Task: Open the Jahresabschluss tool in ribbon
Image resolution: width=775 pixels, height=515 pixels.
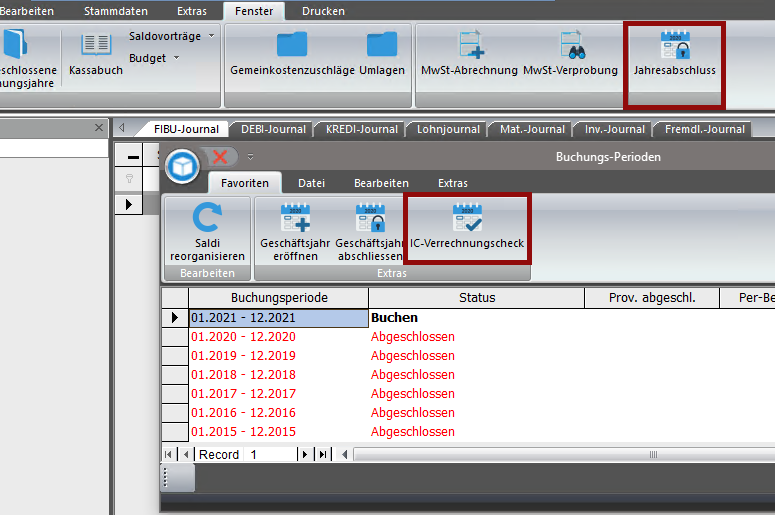Action: pos(674,55)
